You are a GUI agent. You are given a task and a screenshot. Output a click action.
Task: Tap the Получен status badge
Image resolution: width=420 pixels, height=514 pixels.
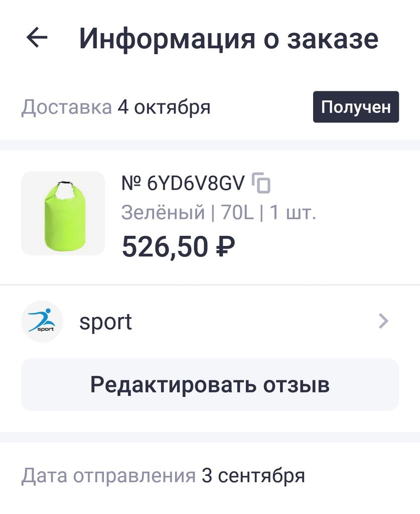coord(356,107)
